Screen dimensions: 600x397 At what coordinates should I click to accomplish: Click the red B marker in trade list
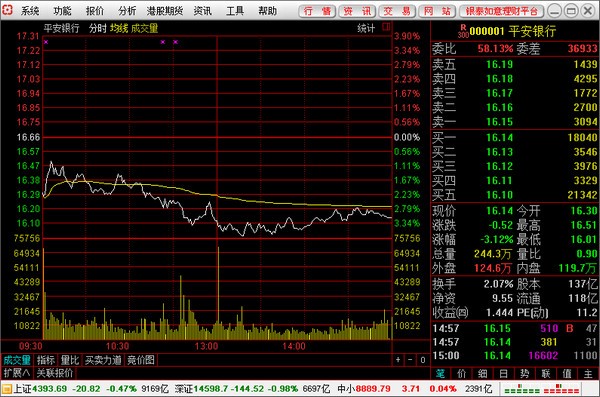[570, 328]
